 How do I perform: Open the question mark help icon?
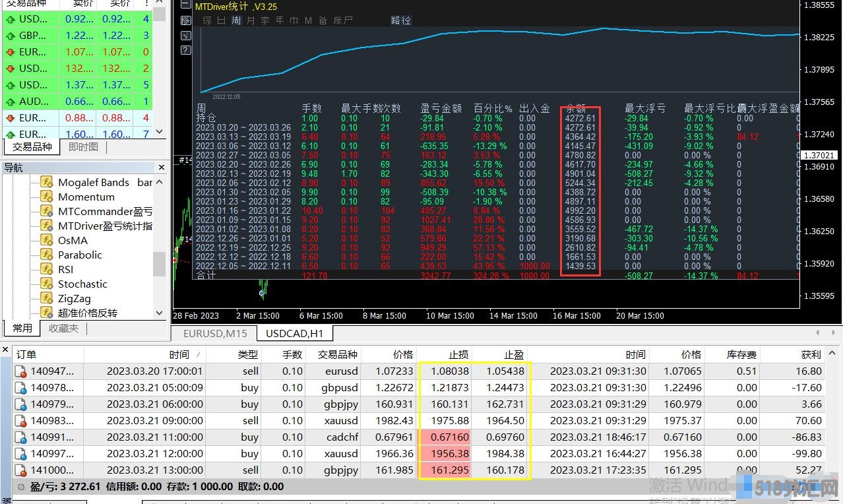click(x=186, y=49)
